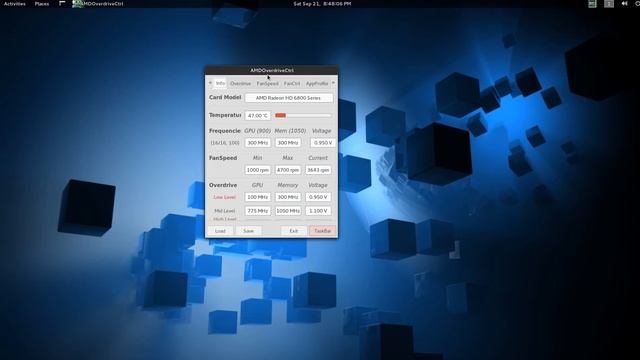Click the AMDOverdriveCtrl tray chip icon
640x360 pixels.
[x=592, y=4]
